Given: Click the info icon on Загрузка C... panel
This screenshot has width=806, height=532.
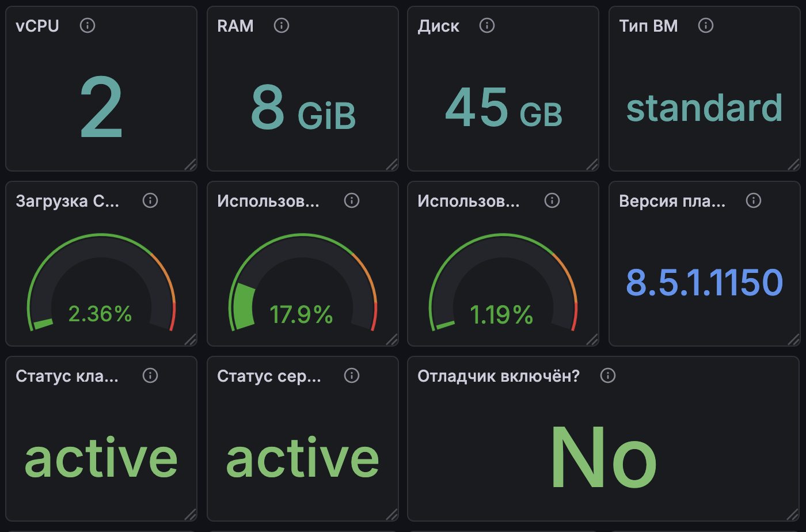Looking at the screenshot, I should point(150,200).
